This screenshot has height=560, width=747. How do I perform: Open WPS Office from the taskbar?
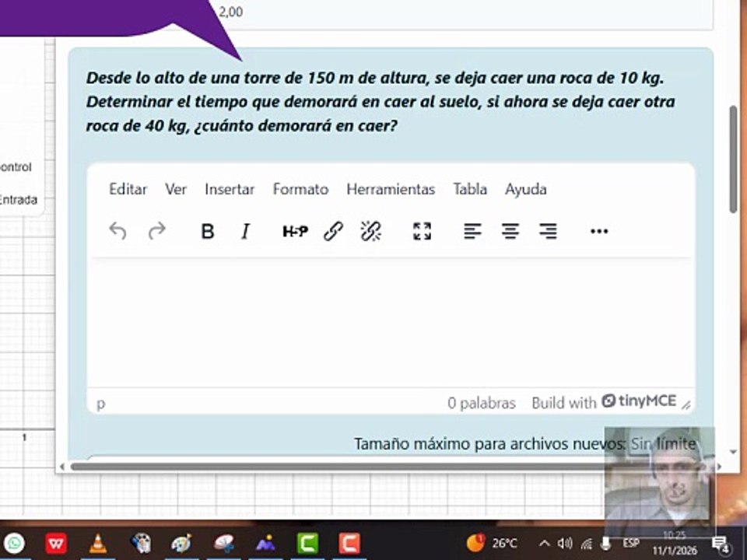56,543
